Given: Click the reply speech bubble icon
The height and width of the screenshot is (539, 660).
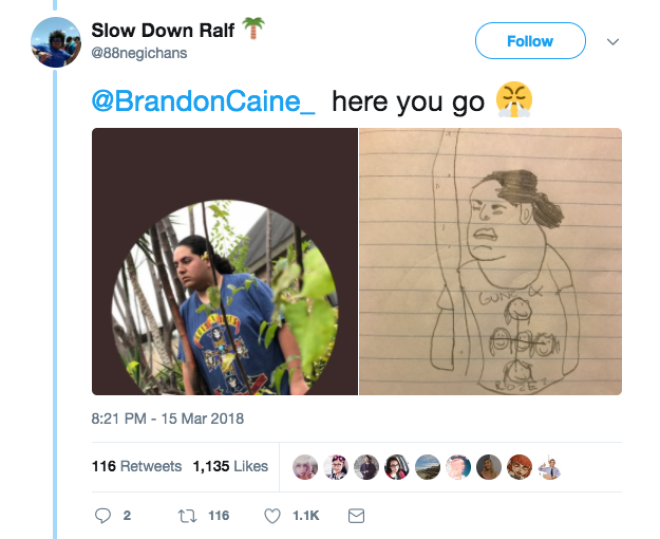Looking at the screenshot, I should tap(103, 515).
